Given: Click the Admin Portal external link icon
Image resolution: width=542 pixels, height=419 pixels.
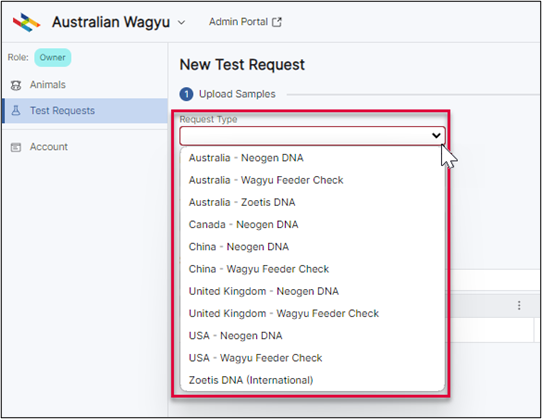Looking at the screenshot, I should coord(277,22).
